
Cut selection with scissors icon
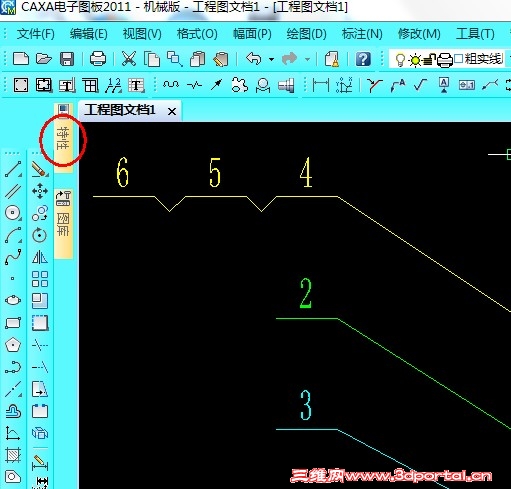click(129, 59)
